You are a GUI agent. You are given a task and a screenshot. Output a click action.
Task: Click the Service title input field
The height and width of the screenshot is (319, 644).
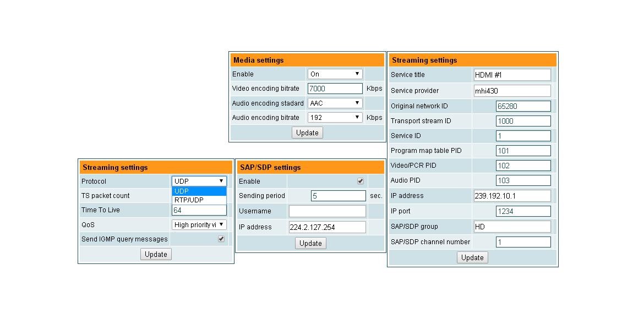tap(512, 74)
